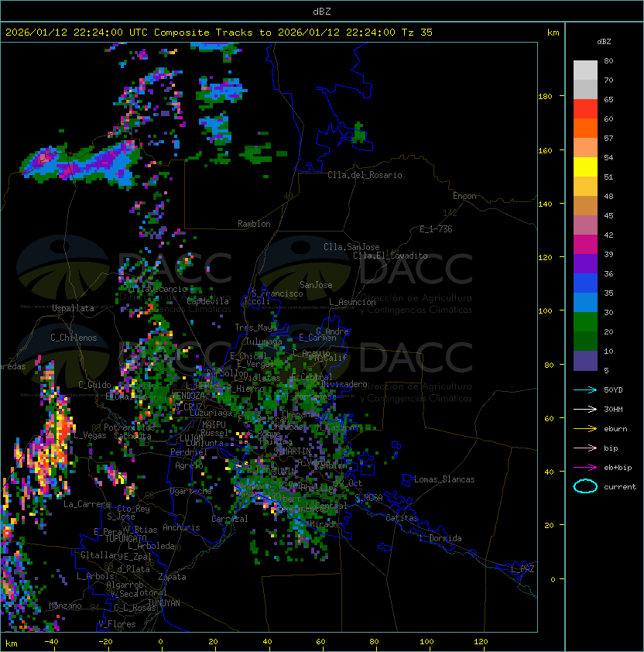Image resolution: width=644 pixels, height=652 pixels.
Task: Click the 'Carrizal' map label
Action: pos(229,519)
